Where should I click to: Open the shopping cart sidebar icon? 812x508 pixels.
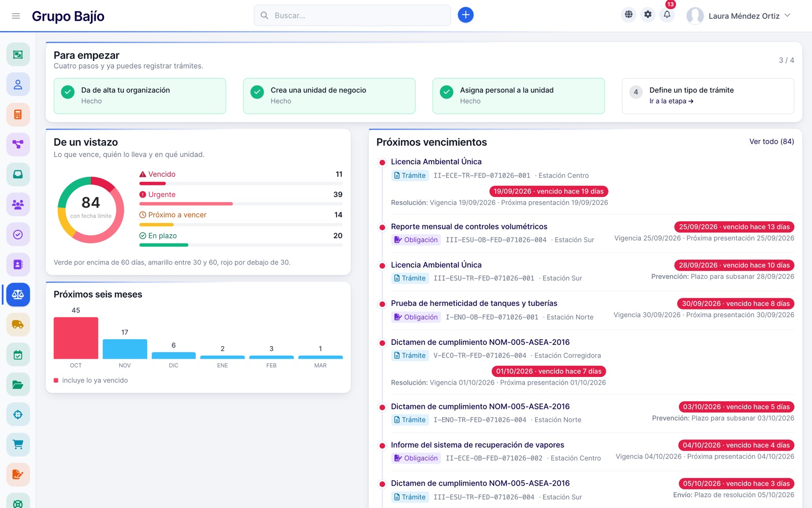(18, 444)
